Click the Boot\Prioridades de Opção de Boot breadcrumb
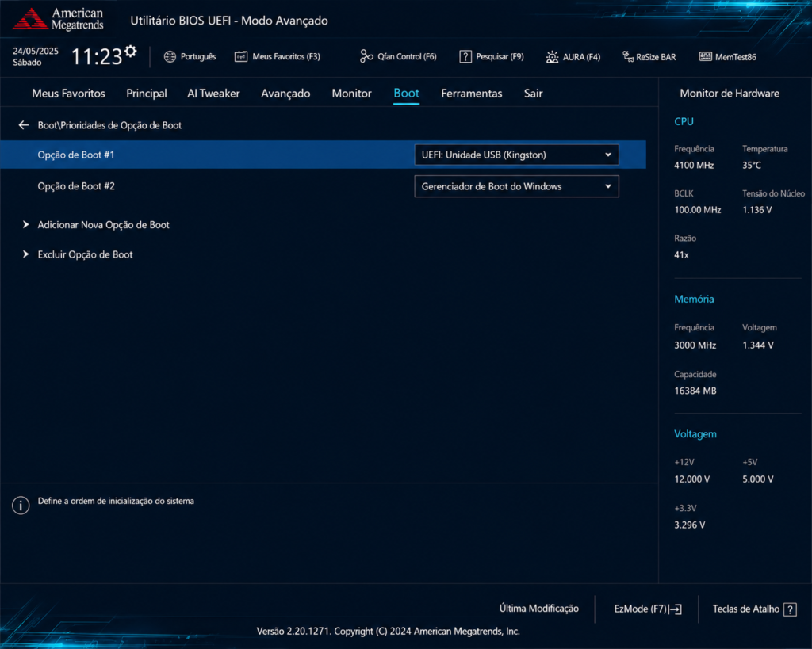The image size is (812, 649). [x=109, y=125]
